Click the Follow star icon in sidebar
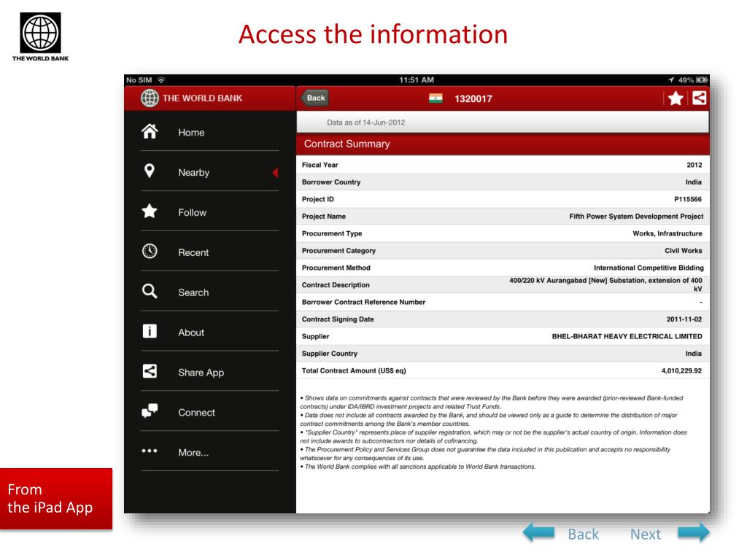The image size is (747, 560). tap(150, 211)
